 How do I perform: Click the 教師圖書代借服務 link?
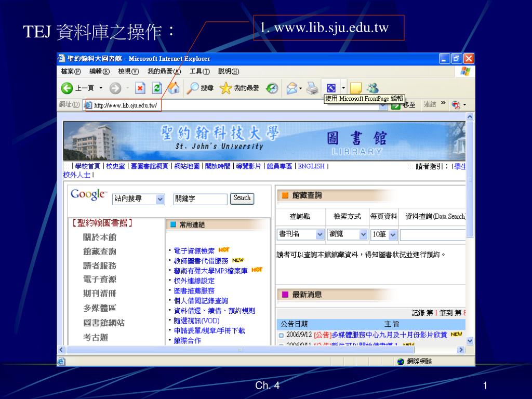click(201, 261)
